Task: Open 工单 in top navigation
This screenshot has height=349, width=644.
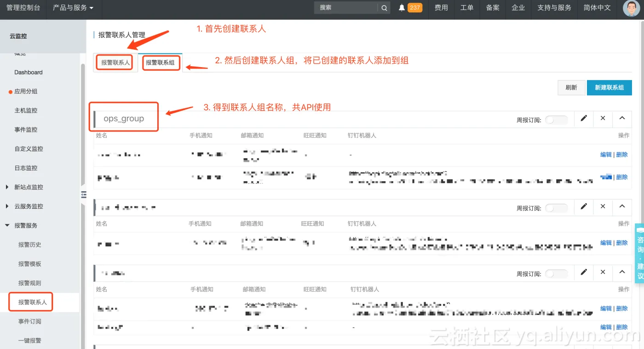Action: click(x=467, y=8)
